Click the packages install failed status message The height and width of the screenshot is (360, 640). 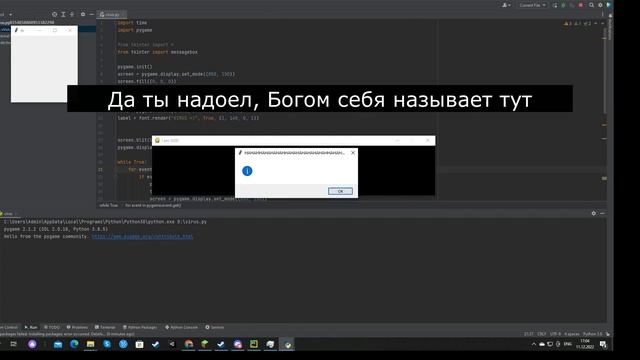point(67,334)
